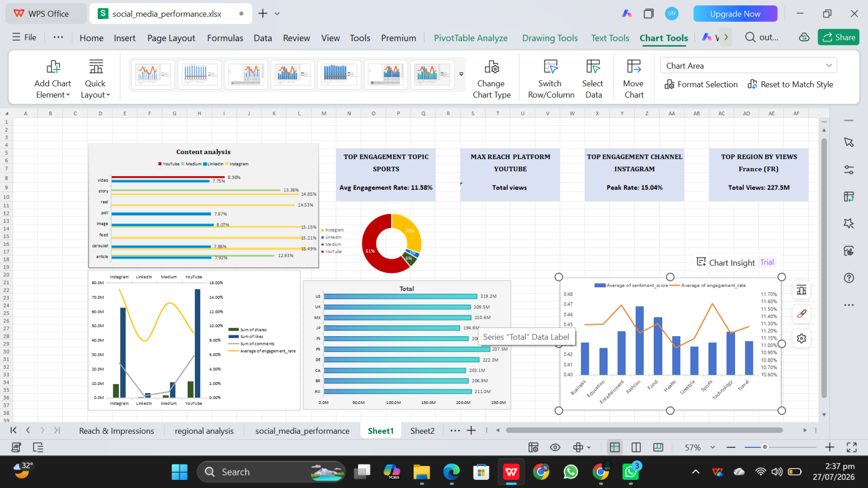Expand chart styles gallery
868x488 pixels.
(x=461, y=74)
